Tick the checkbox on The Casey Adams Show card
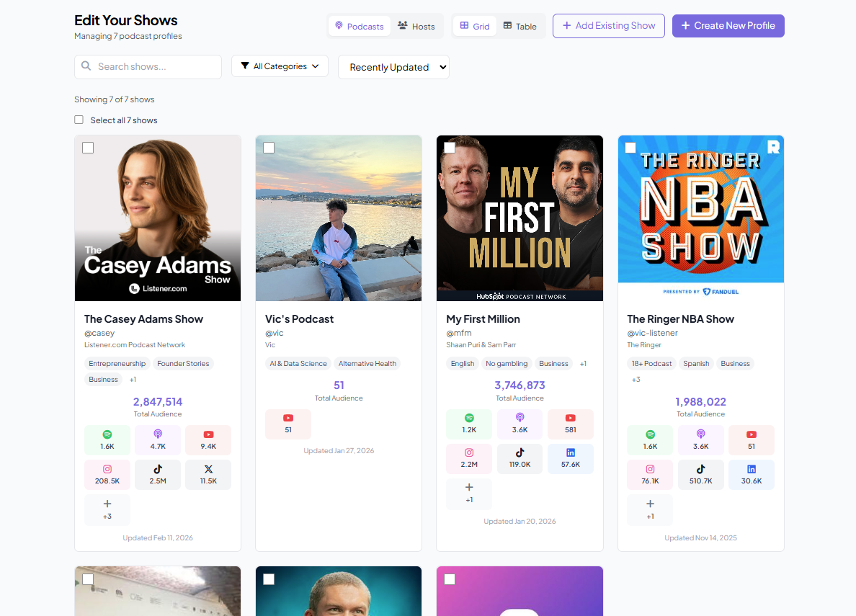 point(88,148)
